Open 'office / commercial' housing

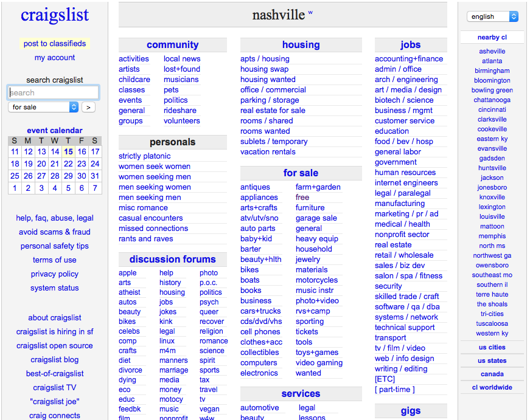click(x=273, y=90)
